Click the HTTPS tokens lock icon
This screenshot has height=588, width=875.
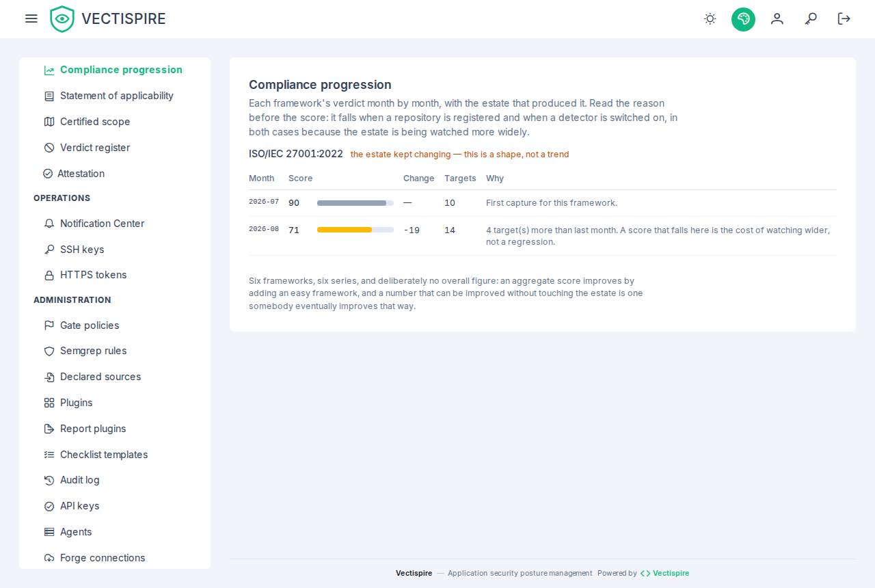(x=49, y=275)
